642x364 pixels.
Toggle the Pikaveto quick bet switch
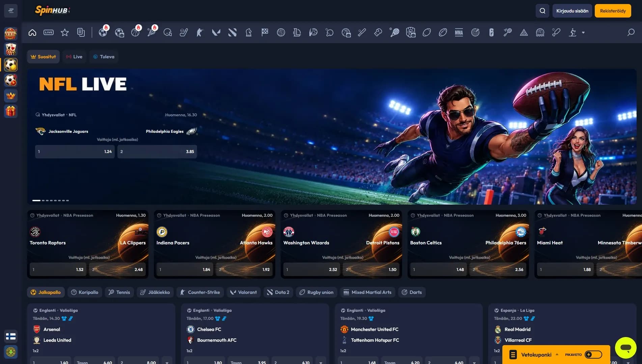click(x=593, y=355)
